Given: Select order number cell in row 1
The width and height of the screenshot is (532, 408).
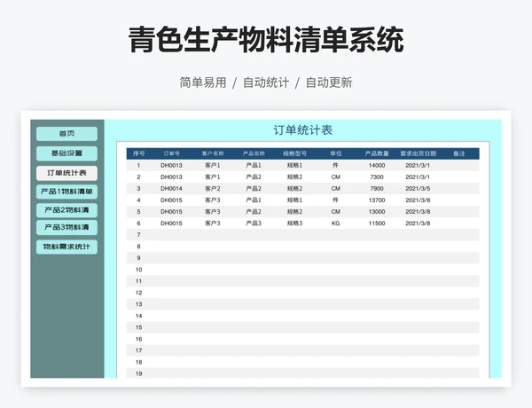Looking at the screenshot, I should (x=172, y=166).
